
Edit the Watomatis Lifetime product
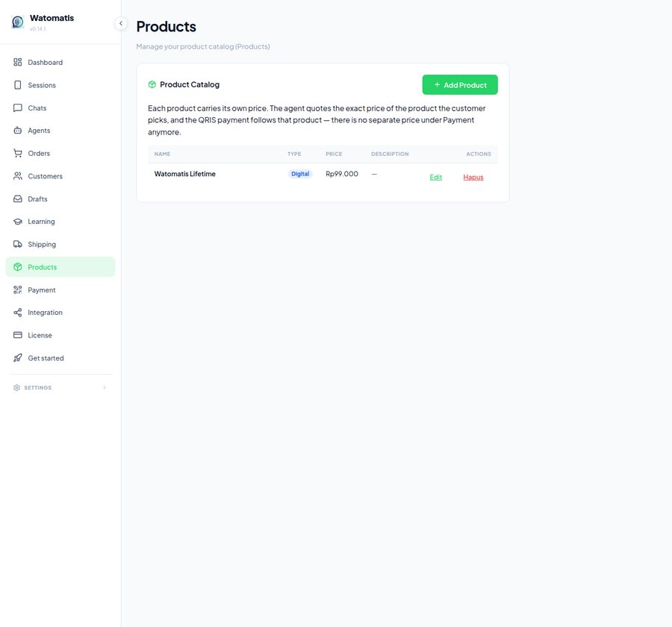pos(435,177)
